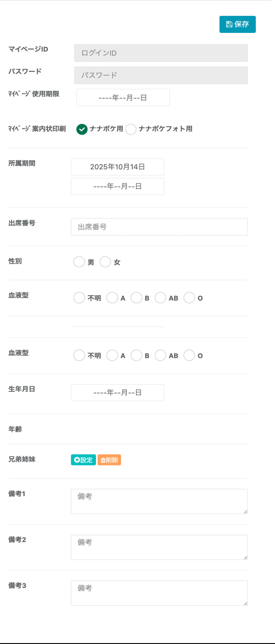Click the trash icon 削除 button
275x644 pixels.
pos(109,460)
